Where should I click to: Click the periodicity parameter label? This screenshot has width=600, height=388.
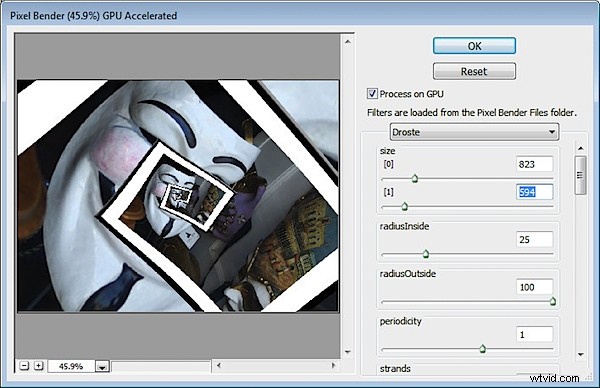[400, 321]
